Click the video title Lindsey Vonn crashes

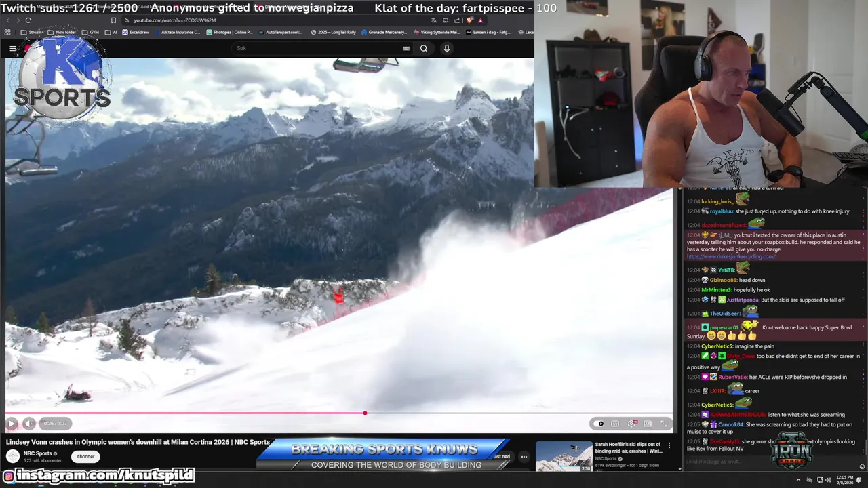tap(138, 442)
